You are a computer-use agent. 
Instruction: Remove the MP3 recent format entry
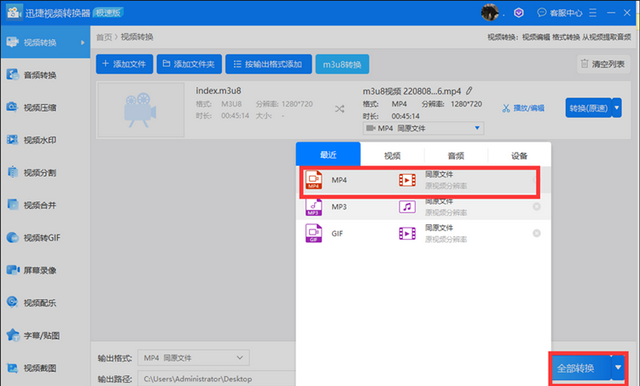(x=537, y=206)
